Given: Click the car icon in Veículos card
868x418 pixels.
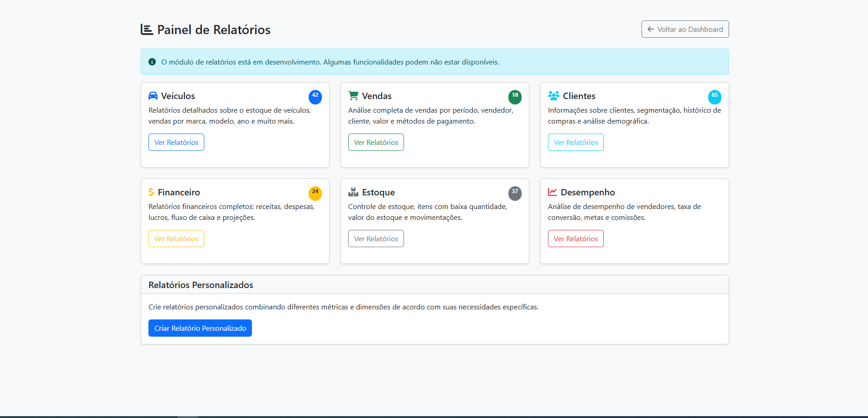Looking at the screenshot, I should tap(153, 96).
